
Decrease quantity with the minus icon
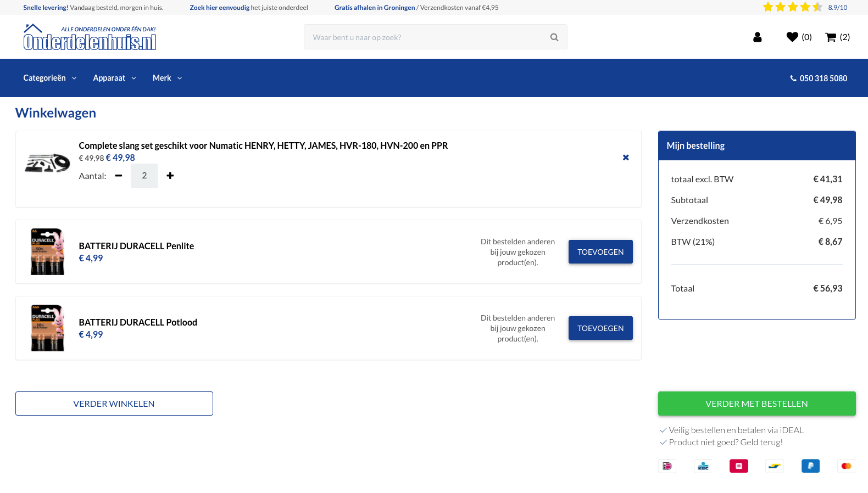click(119, 176)
